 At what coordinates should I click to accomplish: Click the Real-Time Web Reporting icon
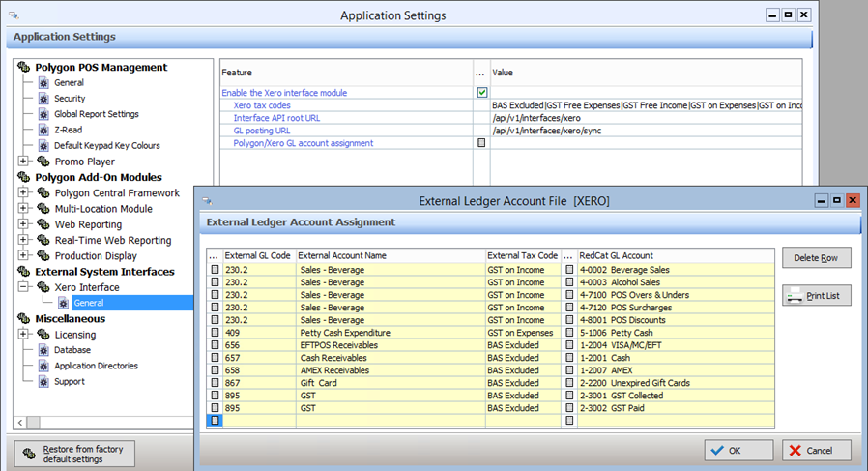[43, 240]
